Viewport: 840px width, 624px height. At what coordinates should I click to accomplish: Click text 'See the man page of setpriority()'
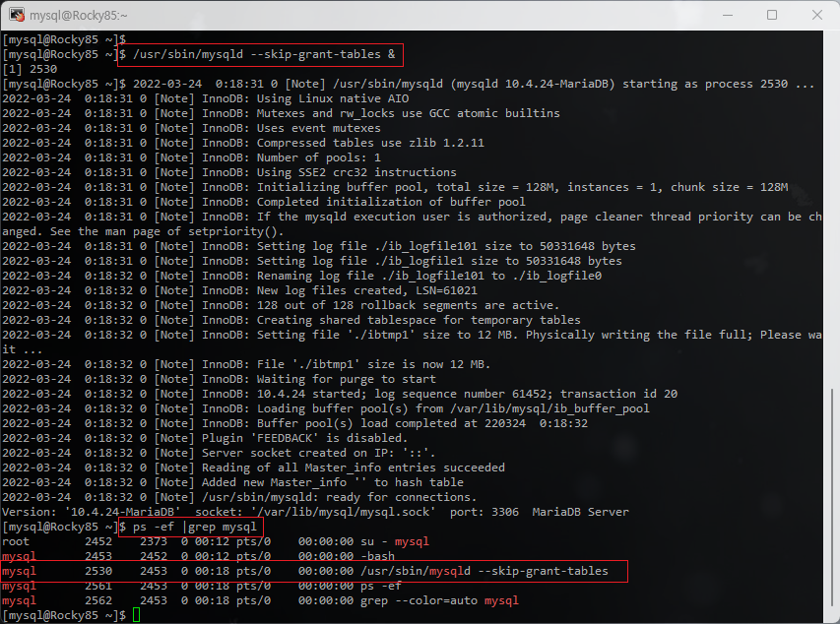(x=166, y=231)
